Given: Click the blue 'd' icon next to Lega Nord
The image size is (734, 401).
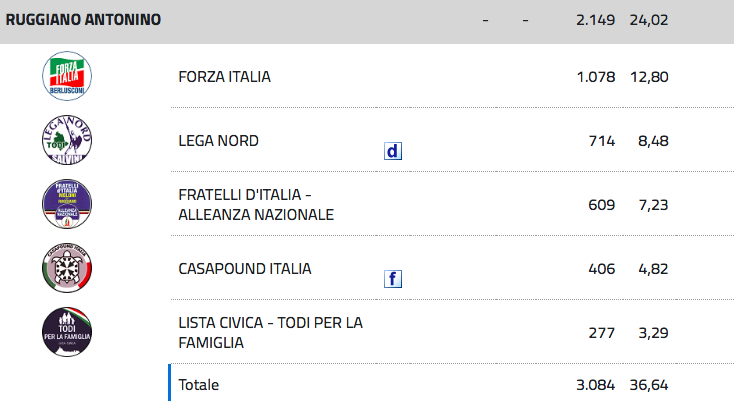Looking at the screenshot, I should (x=393, y=151).
